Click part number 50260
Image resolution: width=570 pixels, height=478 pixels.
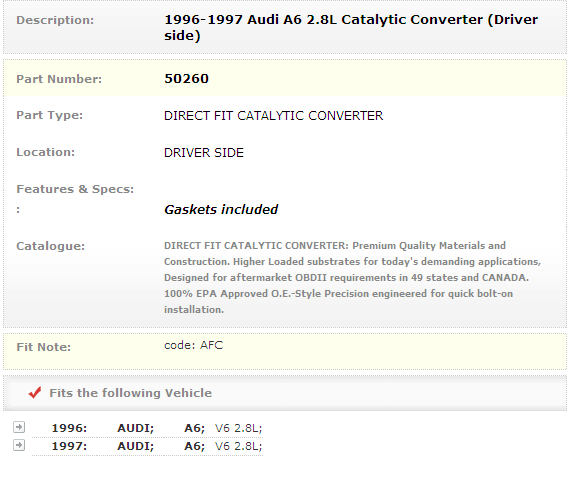click(x=186, y=79)
